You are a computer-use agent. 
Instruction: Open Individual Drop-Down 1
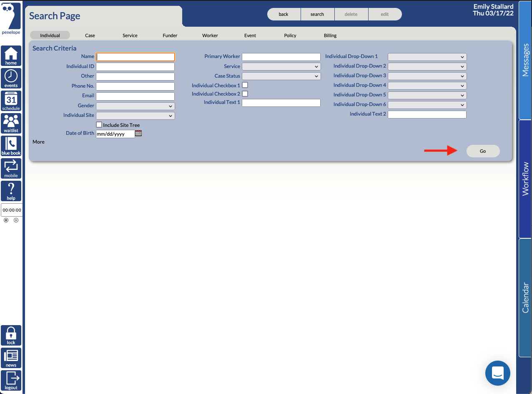click(x=427, y=57)
